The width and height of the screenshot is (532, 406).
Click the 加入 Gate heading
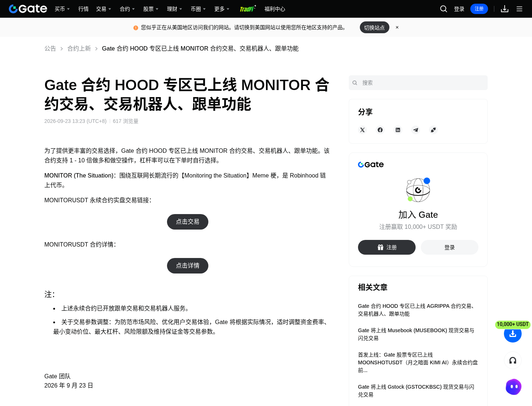click(x=418, y=215)
